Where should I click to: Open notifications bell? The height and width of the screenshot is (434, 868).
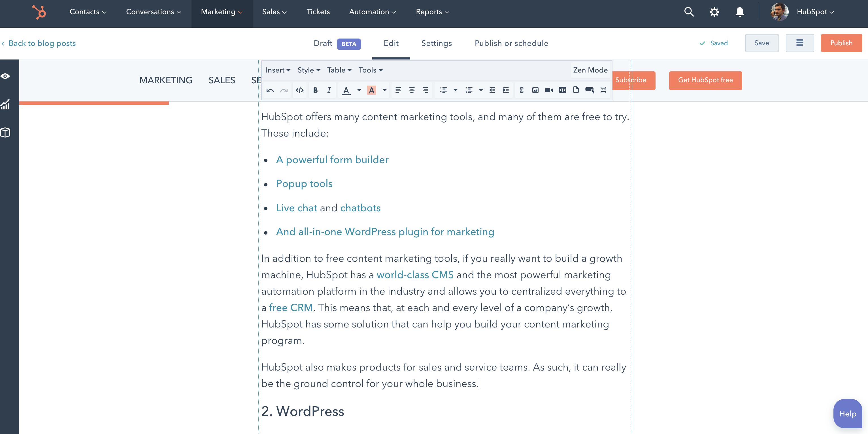[x=740, y=12]
